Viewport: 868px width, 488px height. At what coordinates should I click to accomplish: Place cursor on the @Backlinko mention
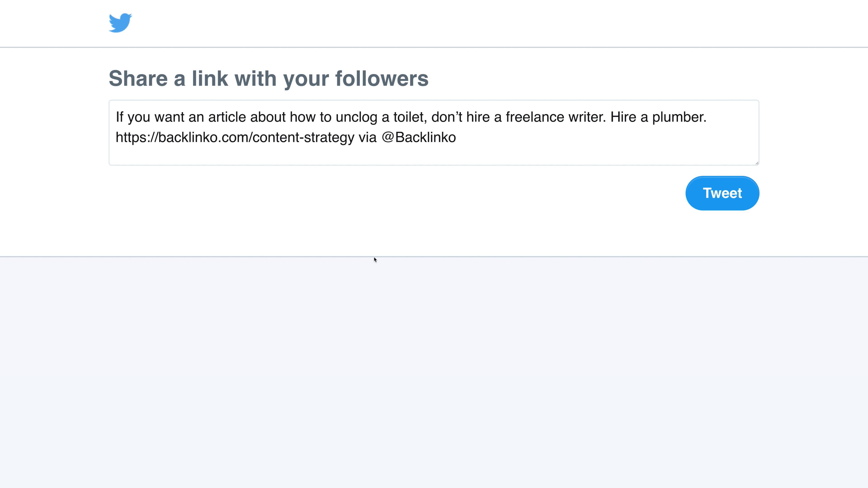click(x=419, y=137)
